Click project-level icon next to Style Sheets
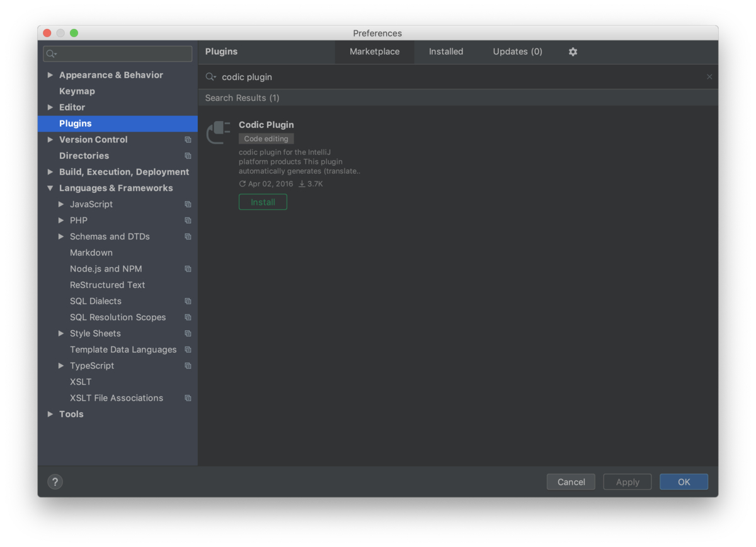756x547 pixels. (x=188, y=333)
